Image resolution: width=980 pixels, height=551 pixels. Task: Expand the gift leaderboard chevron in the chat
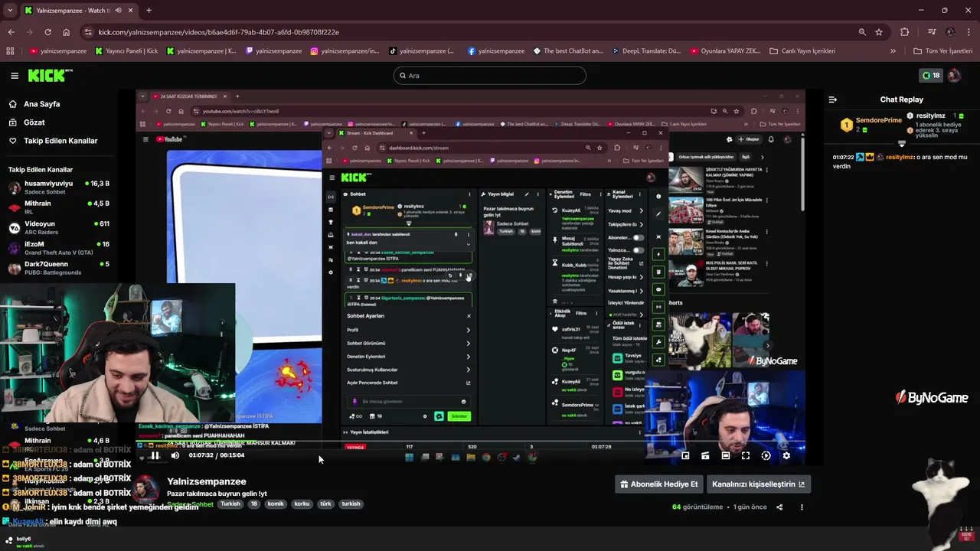tap(902, 143)
